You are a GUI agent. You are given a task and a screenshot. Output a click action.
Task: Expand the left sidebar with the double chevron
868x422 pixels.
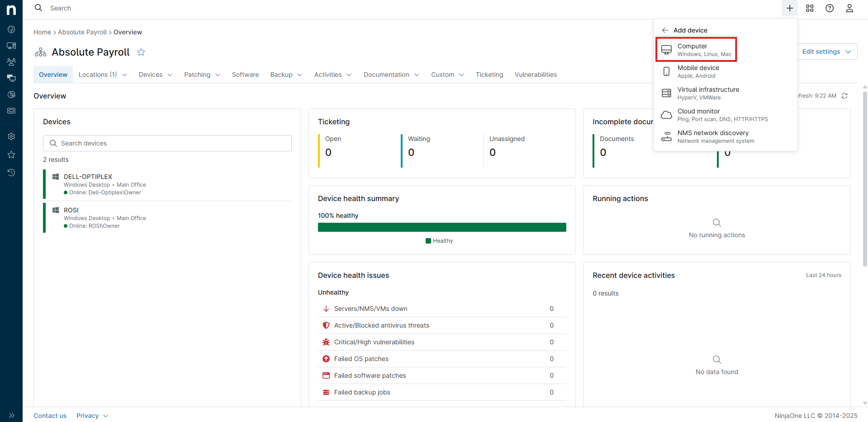pos(11,415)
